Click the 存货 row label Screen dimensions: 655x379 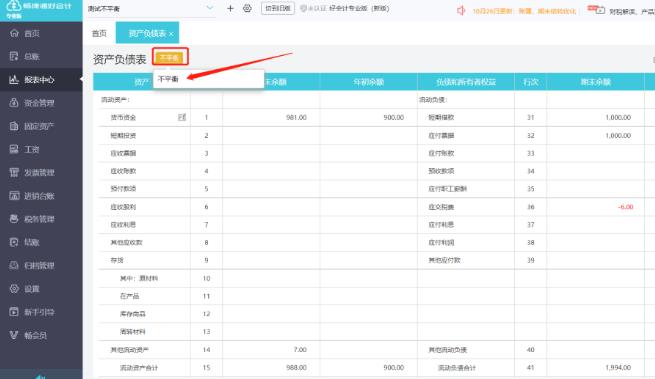117,260
